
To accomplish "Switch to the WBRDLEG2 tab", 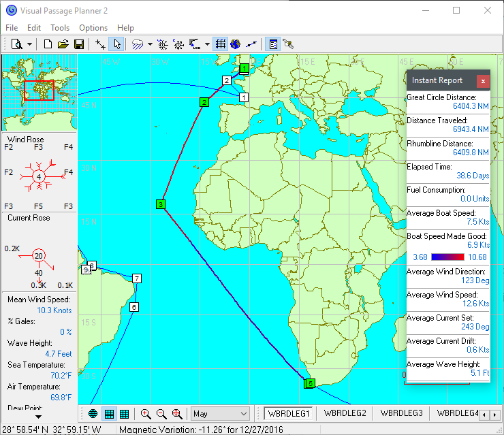I will (345, 413).
